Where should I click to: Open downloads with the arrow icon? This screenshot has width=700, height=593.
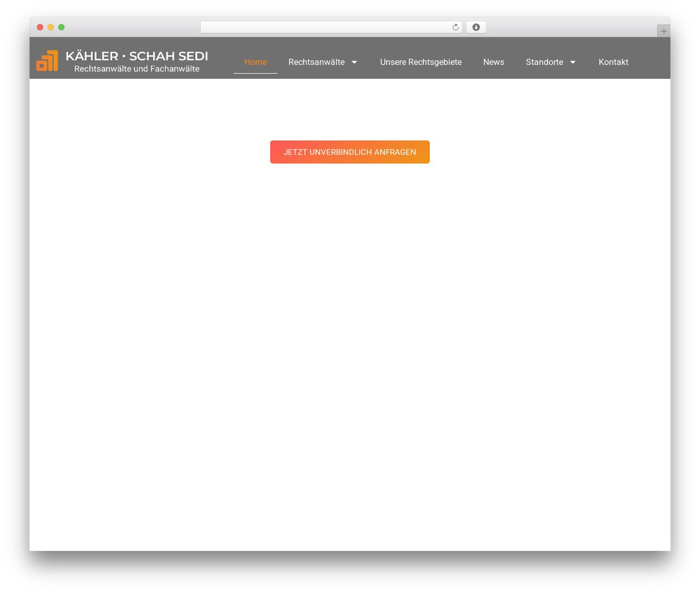[x=476, y=27]
